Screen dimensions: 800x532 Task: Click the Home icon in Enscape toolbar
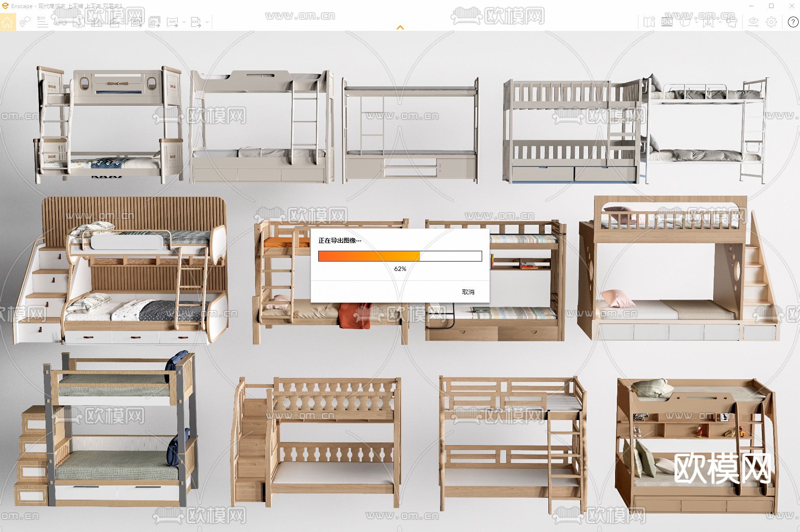tap(8, 22)
